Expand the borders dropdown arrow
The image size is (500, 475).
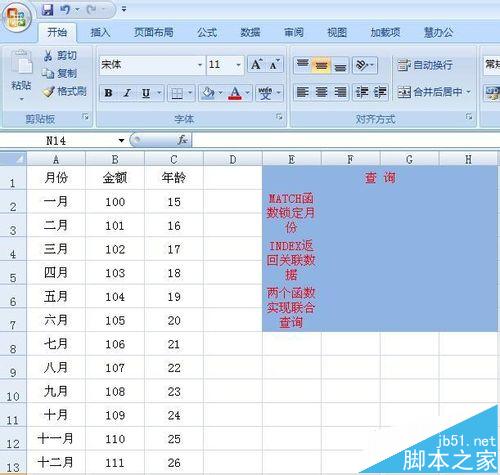coord(190,93)
